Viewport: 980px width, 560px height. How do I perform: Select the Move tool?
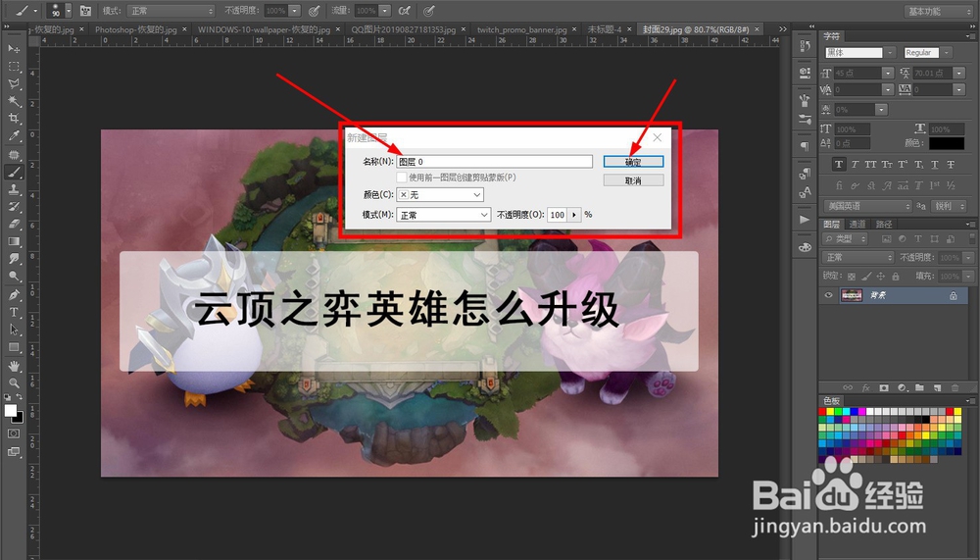14,49
